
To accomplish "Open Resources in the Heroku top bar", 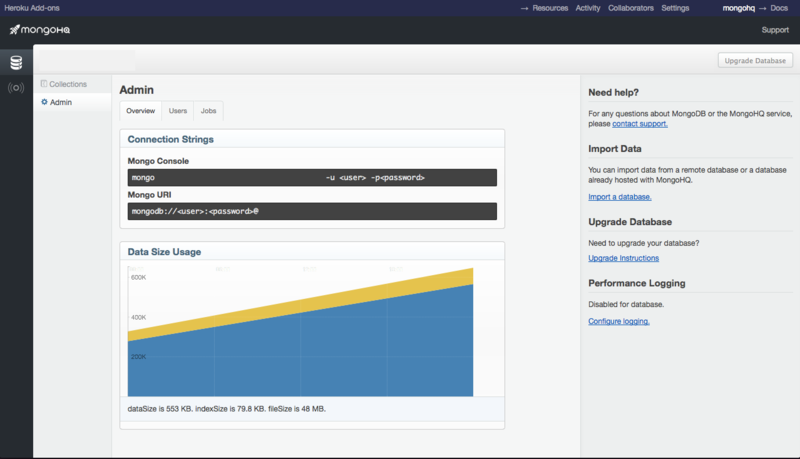I will (x=550, y=8).
